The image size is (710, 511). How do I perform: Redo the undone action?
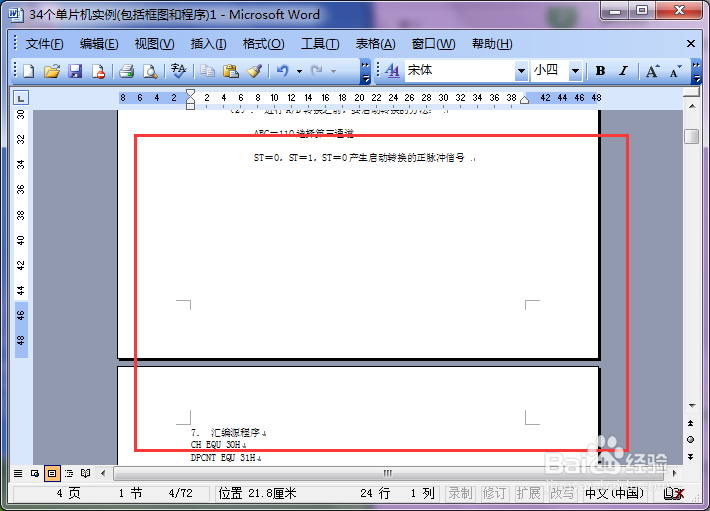[317, 71]
